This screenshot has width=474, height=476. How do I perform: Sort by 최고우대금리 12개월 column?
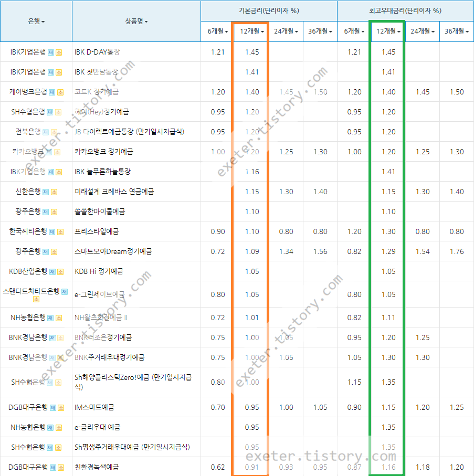coord(388,31)
